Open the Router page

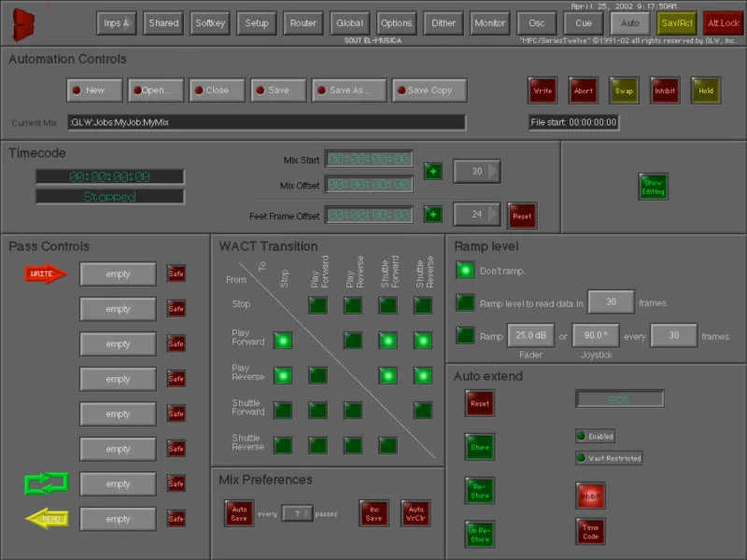click(303, 23)
